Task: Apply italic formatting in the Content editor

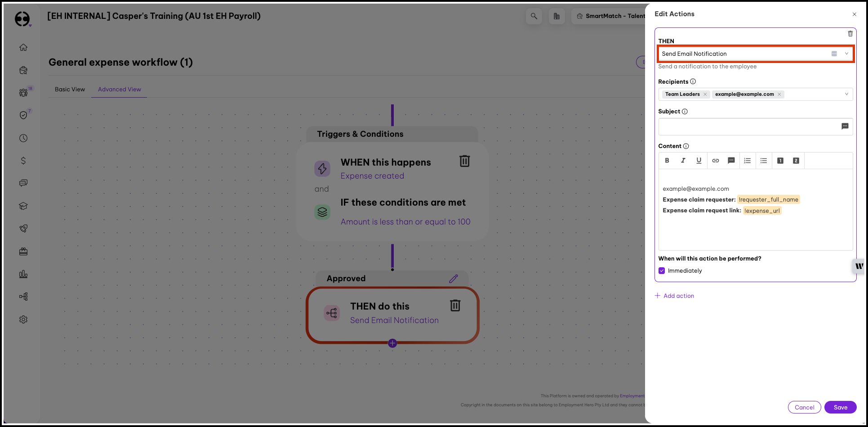Action: coord(683,161)
